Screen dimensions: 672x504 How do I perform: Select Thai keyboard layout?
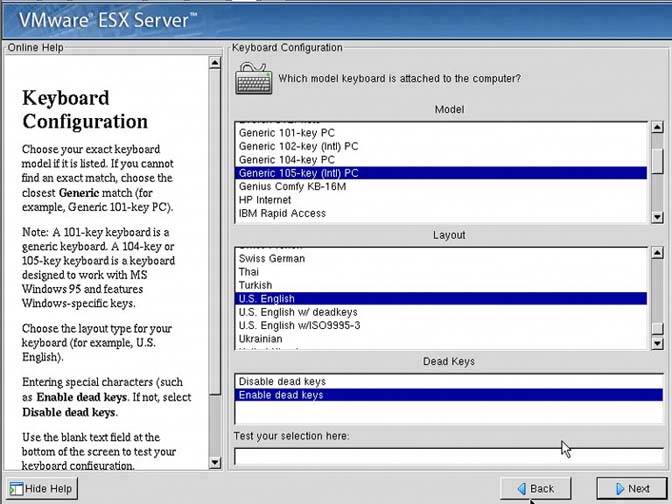coord(441,272)
